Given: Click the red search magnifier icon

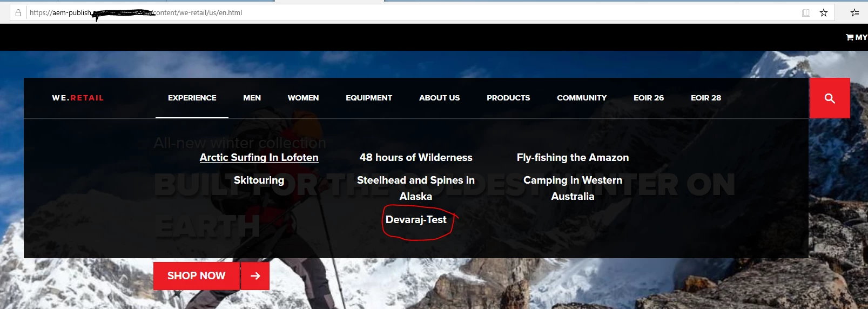Looking at the screenshot, I should (830, 98).
